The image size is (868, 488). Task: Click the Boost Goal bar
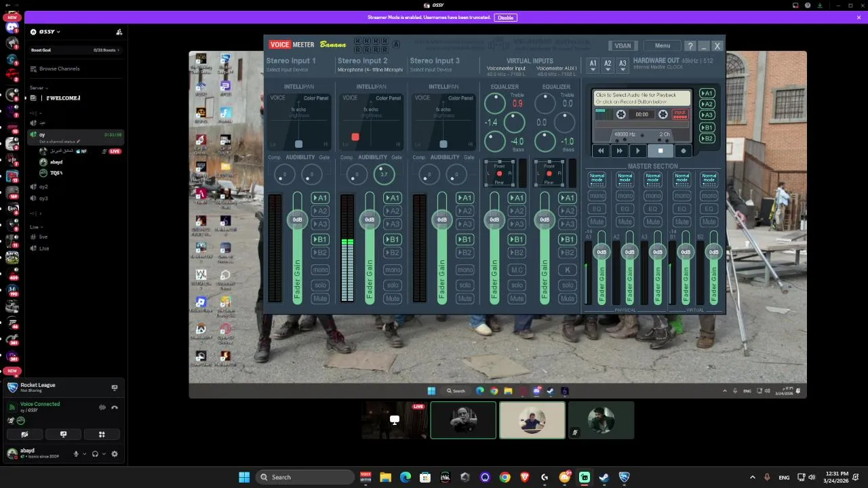(x=75, y=50)
